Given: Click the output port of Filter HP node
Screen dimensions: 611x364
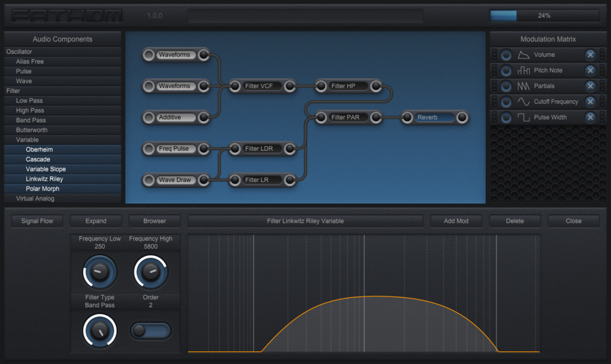Looking at the screenshot, I should click(376, 86).
